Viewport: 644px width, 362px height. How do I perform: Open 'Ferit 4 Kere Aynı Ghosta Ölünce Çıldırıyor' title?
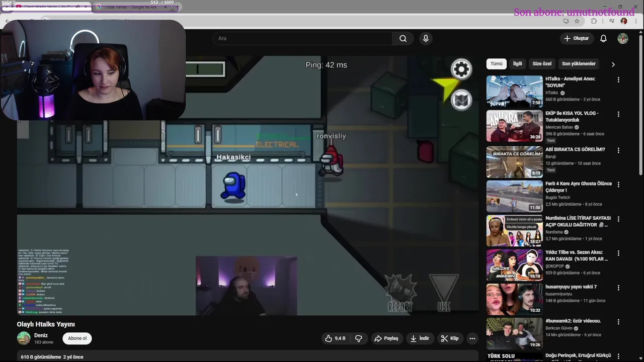tap(579, 187)
